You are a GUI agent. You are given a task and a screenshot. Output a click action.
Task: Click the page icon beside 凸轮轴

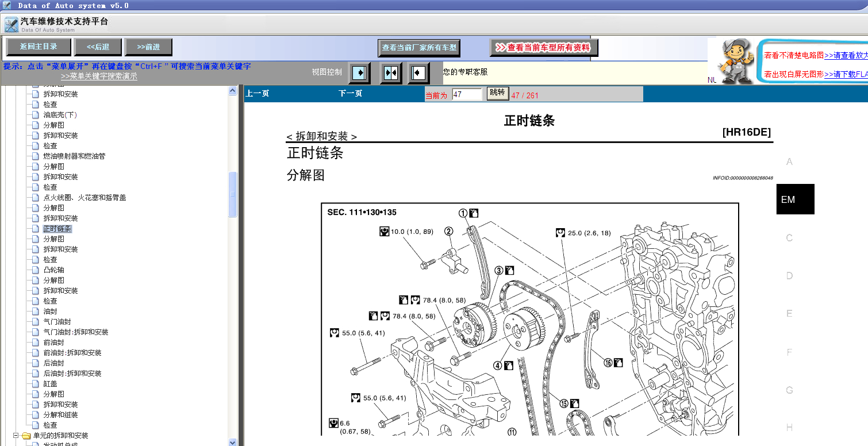coord(36,270)
